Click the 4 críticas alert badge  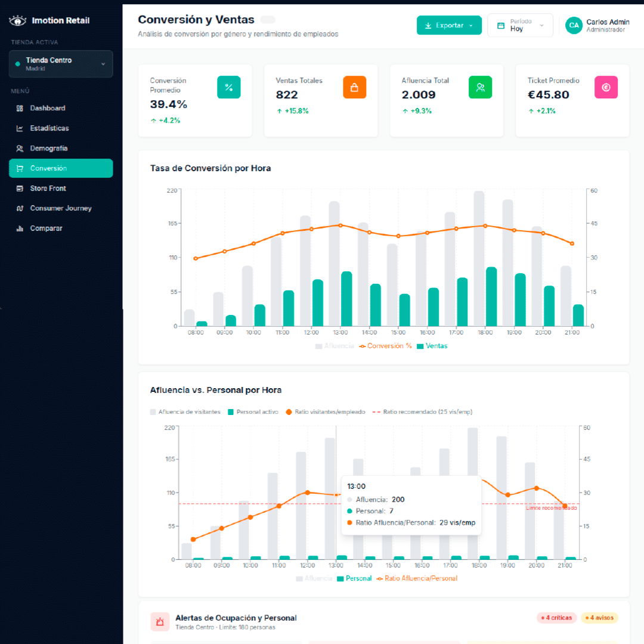pyautogui.click(x=556, y=618)
